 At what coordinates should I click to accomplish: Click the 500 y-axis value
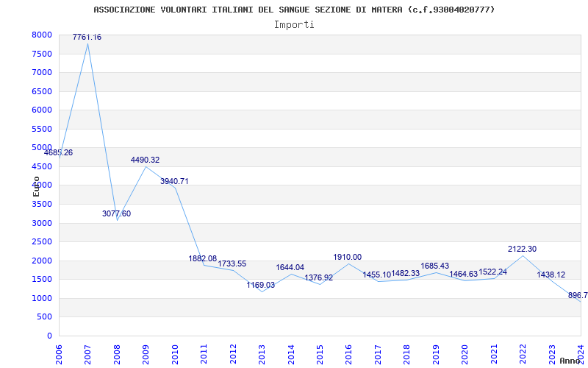[45, 316]
